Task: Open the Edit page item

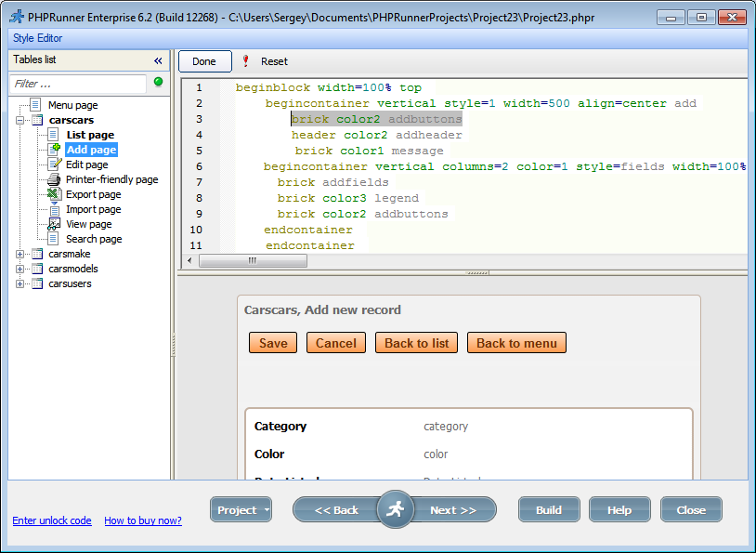Action: (86, 165)
